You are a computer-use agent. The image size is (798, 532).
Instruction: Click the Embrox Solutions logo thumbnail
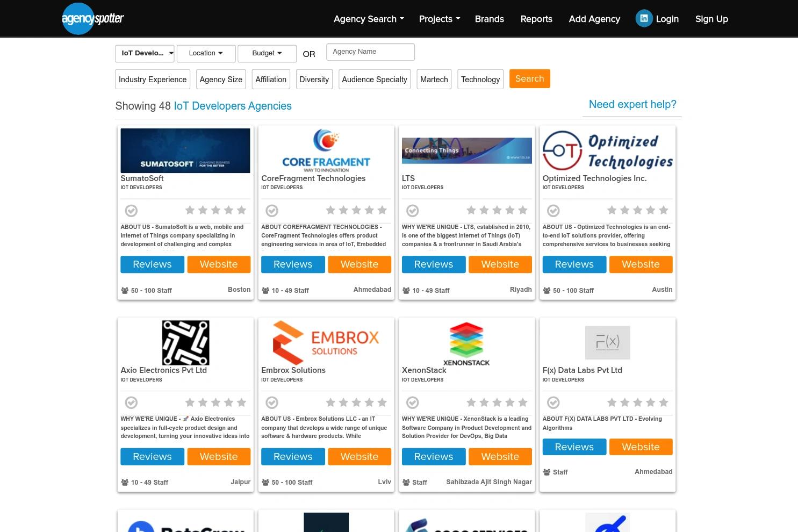pos(326,343)
